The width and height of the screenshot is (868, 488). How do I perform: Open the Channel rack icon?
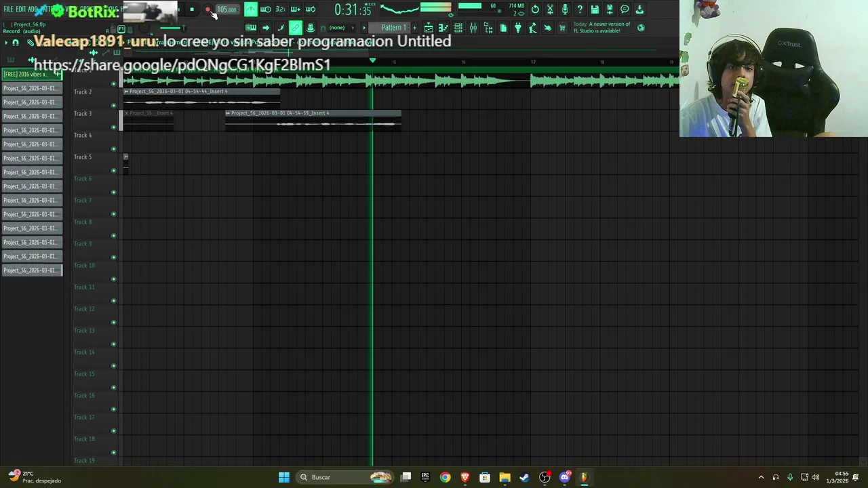[x=458, y=28]
